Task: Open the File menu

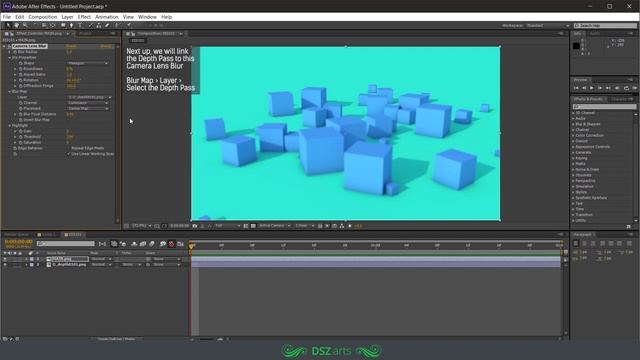Action: coord(7,17)
